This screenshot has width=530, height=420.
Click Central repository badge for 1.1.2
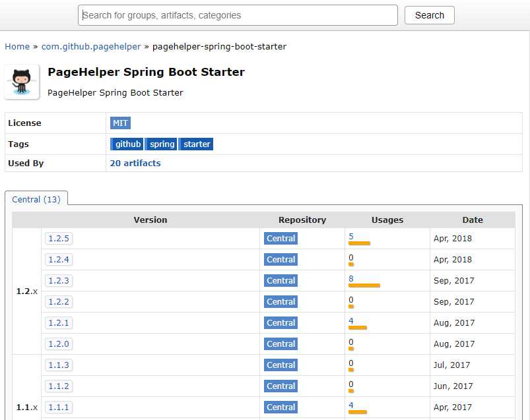coord(281,386)
